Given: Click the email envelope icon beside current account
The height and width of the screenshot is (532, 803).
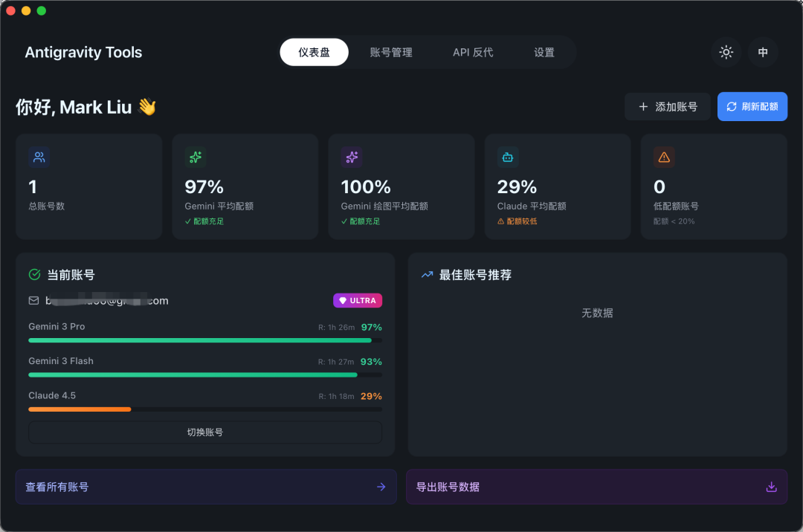Looking at the screenshot, I should point(33,300).
